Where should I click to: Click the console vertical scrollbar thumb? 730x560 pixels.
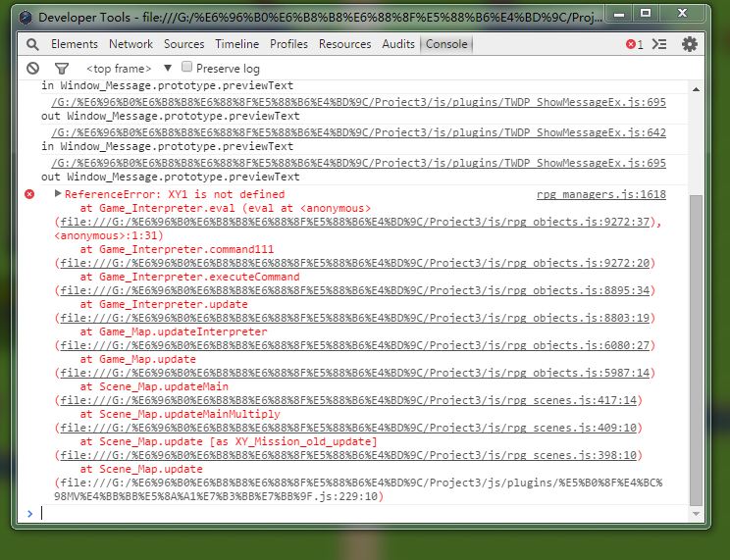click(x=696, y=350)
